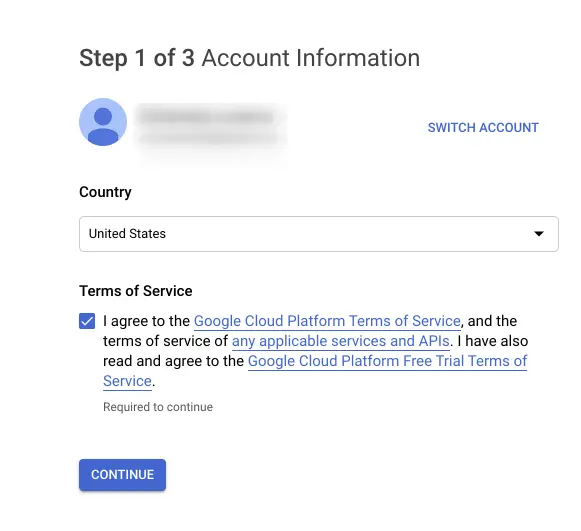Click the 'Country' field label
The height and width of the screenshot is (531, 581).
pyautogui.click(x=105, y=192)
